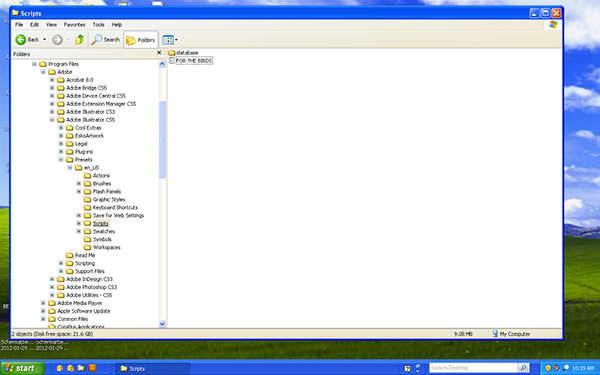Open the View menu
The height and width of the screenshot is (375, 600).
pyautogui.click(x=51, y=24)
